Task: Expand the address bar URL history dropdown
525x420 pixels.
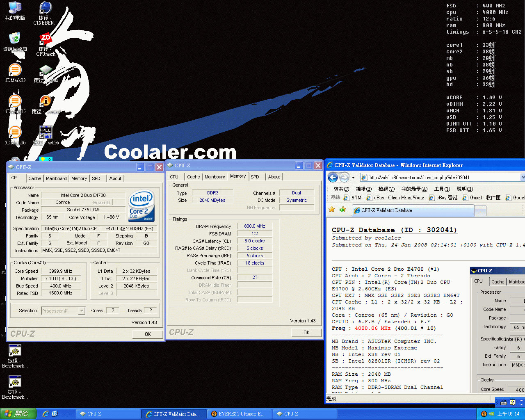Action: coord(523,177)
